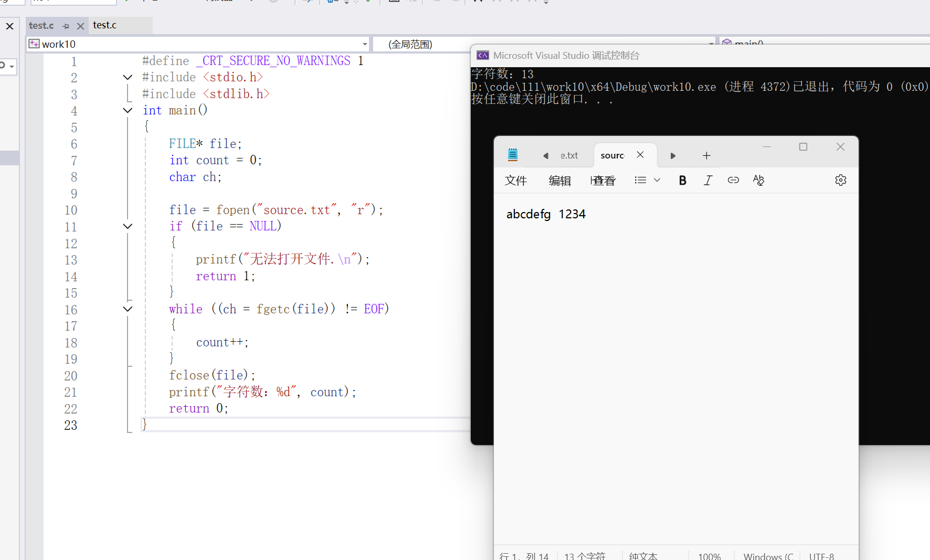Expand the list style dropdown arrow
930x560 pixels.
click(657, 180)
